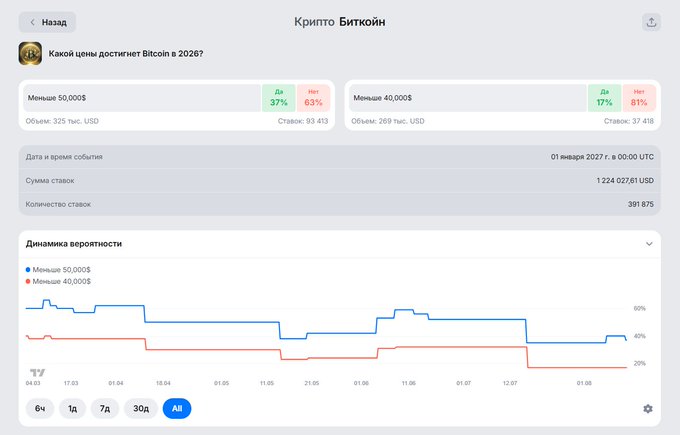This screenshot has width=680, height=435.
Task: Click the 40% axis label
Action: [x=640, y=336]
